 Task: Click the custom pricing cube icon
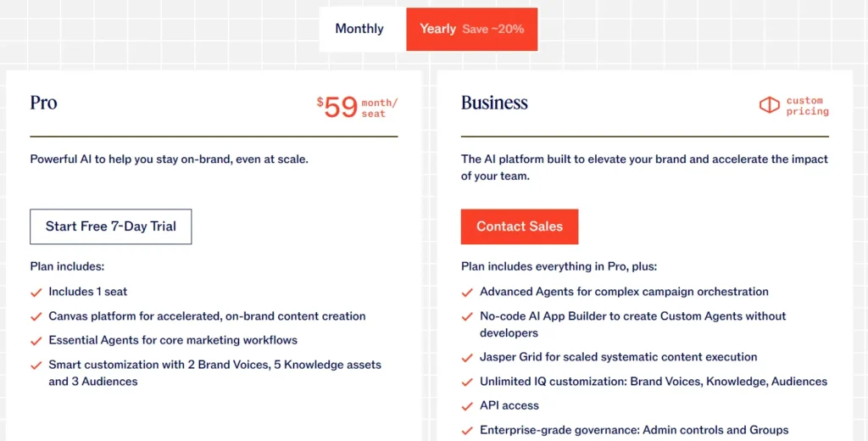tap(769, 105)
